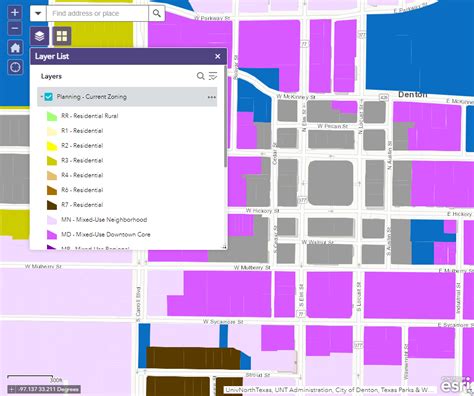Click the gray courthouse square block
This screenshot has width=474, height=396.
tap(330, 183)
